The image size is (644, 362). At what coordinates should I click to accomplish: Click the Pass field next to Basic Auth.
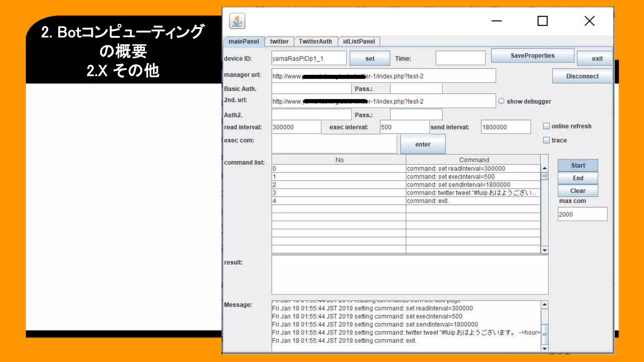tap(416, 89)
